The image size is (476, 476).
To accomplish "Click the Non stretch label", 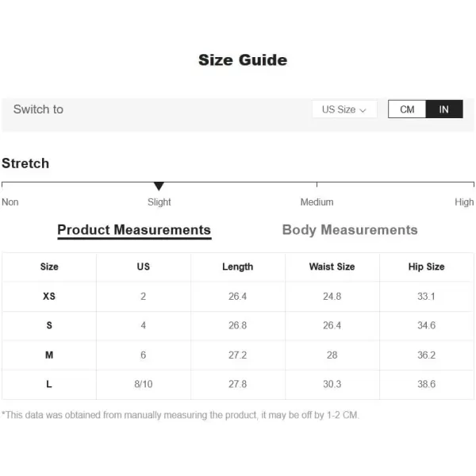I will click(10, 202).
